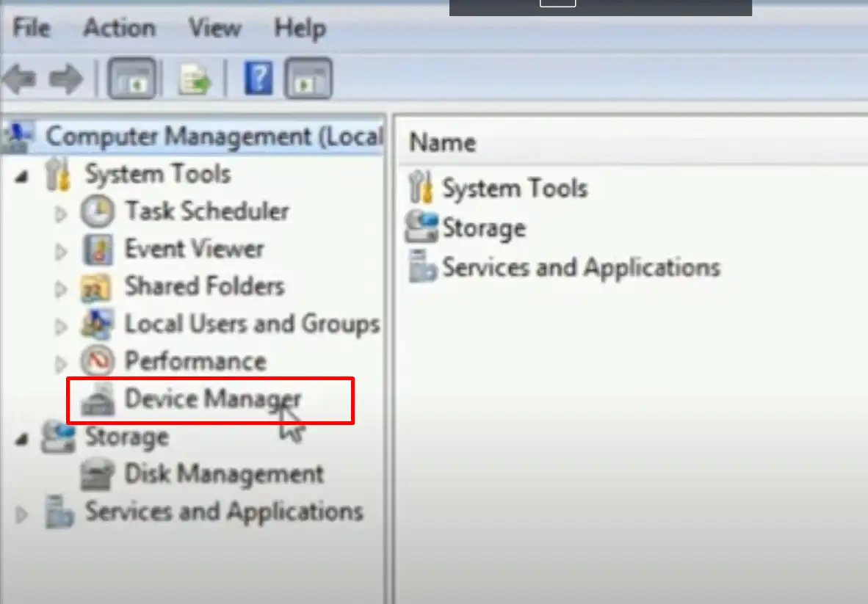Toggle the Show/Hide Console Tree button
Screen dimensions: 868x604
(131, 79)
